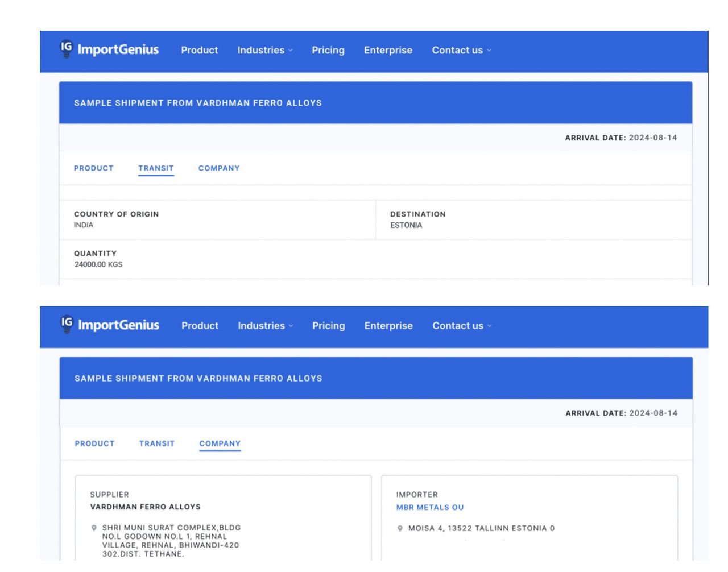728x572 pixels.
Task: Open Enterprise in the header above the Transit view
Action: pos(388,50)
